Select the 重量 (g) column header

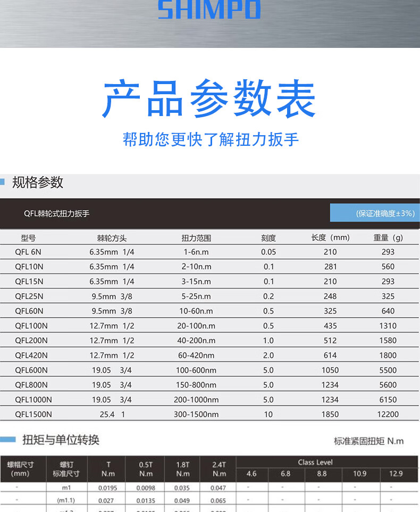tap(388, 238)
